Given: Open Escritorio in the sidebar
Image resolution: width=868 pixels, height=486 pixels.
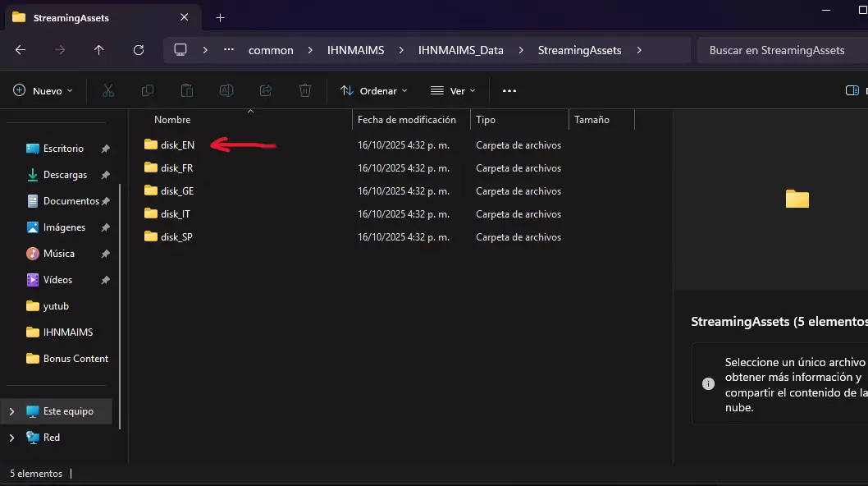Looking at the screenshot, I should click(63, 149).
